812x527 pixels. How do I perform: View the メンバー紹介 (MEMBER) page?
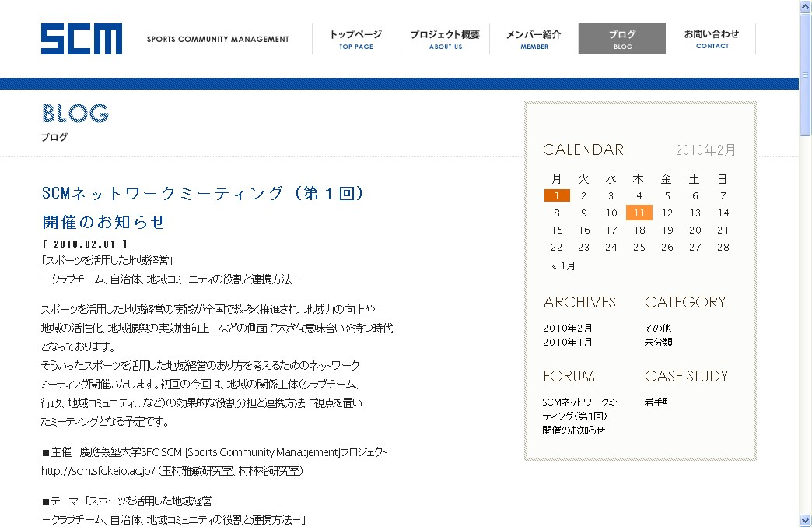pos(534,39)
